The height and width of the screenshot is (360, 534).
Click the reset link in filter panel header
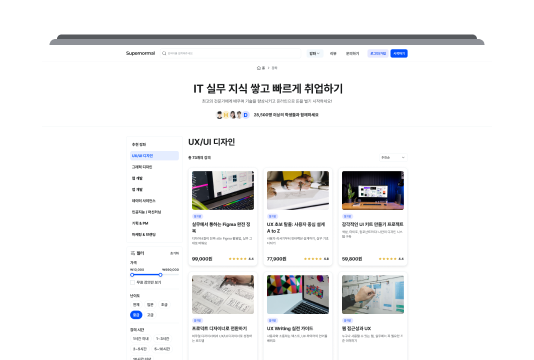pyautogui.click(x=174, y=253)
